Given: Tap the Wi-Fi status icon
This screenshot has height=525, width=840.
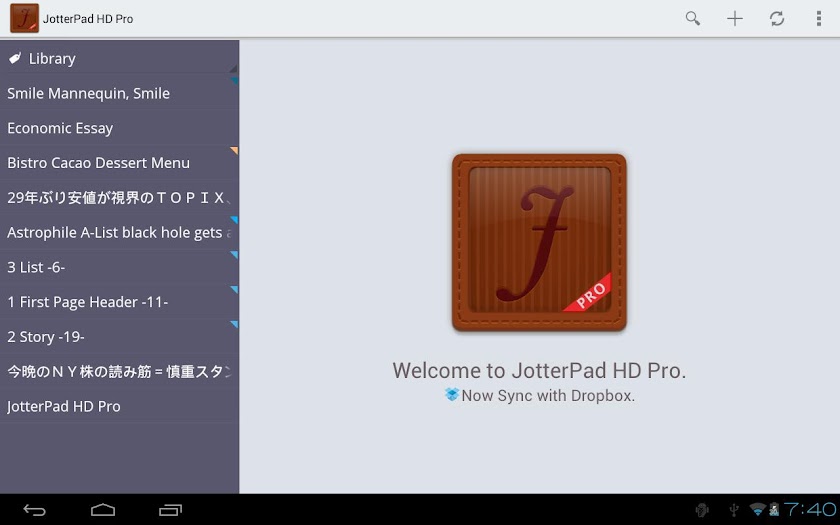Looking at the screenshot, I should click(x=758, y=509).
